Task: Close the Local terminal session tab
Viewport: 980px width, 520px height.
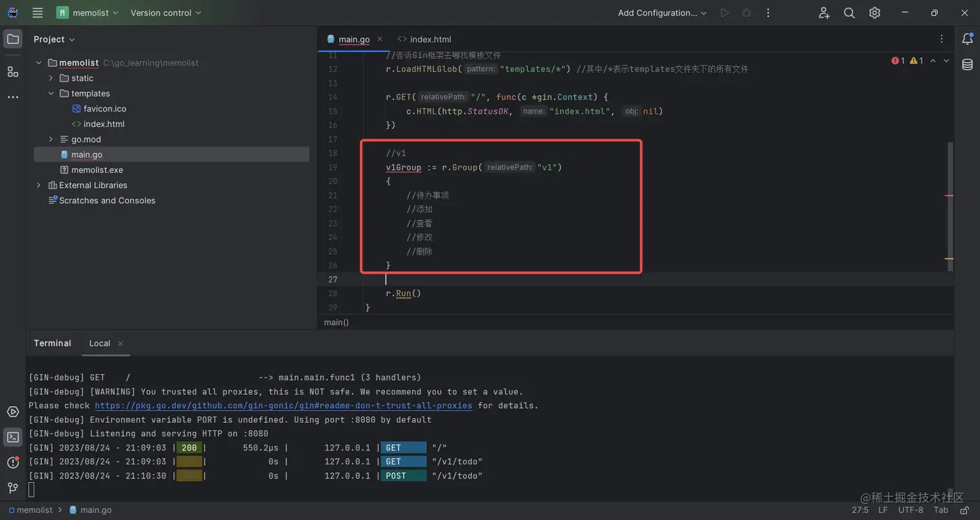Action: [x=121, y=343]
